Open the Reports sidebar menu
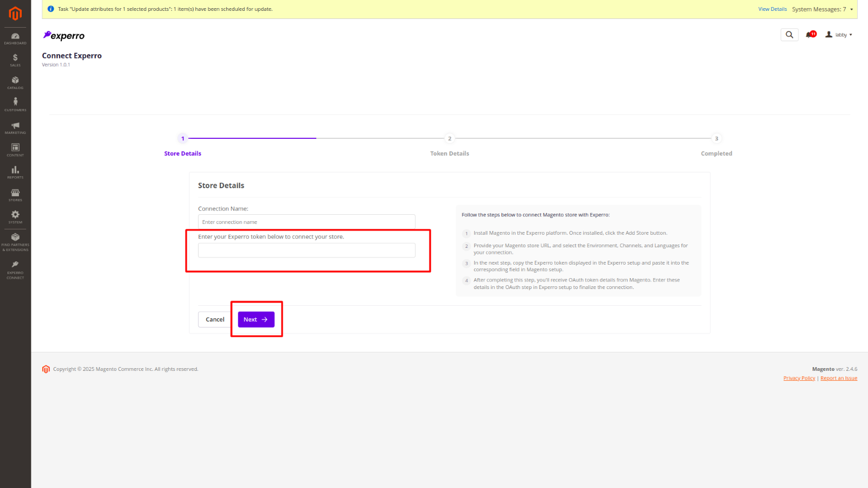 [x=15, y=172]
